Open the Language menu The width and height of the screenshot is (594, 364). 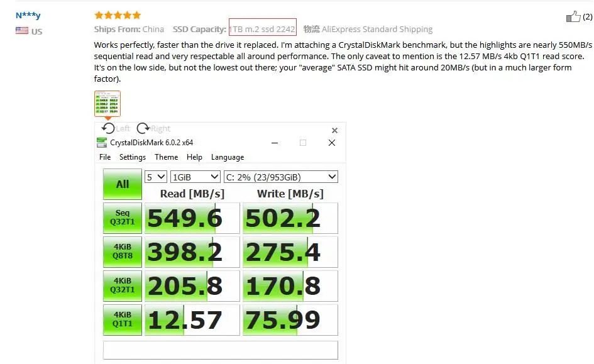coord(228,157)
